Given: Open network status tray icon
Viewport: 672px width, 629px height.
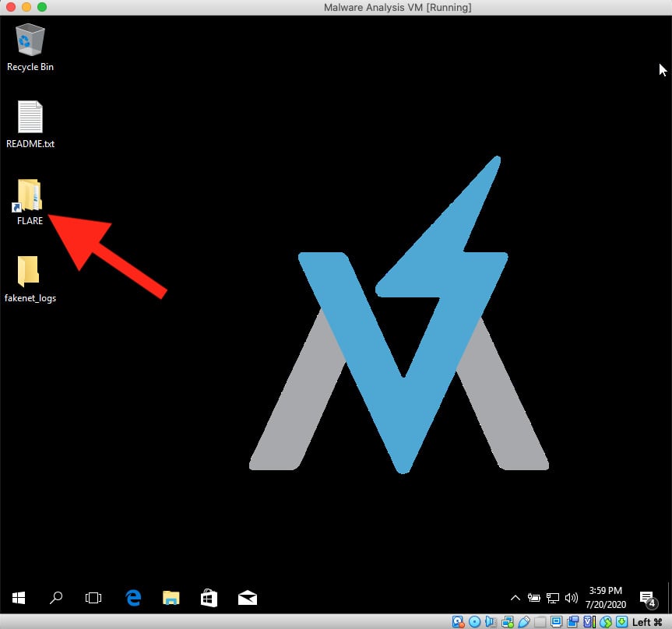Looking at the screenshot, I should tap(552, 598).
